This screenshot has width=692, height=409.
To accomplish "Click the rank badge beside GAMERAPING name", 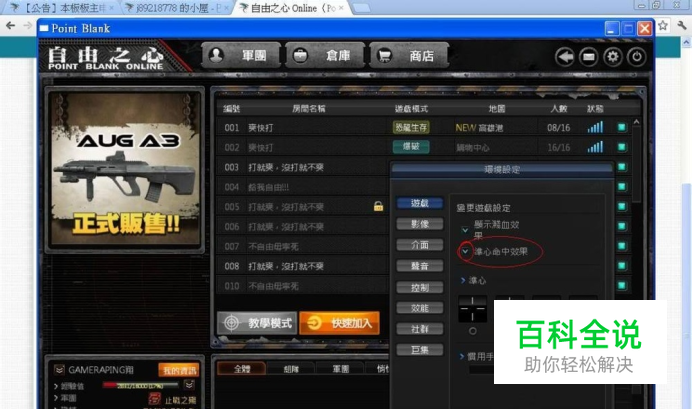I will tap(59, 370).
